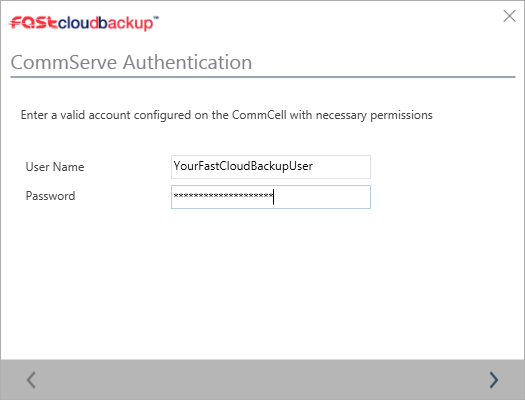Screen dimensions: 525x400
Task: Close the CommServe Authentication dialog
Action: pyautogui.click(x=509, y=16)
